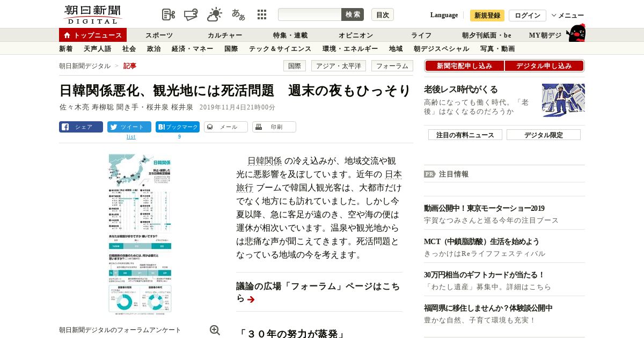Select the MY朝デジ tab
This screenshot has height=338, width=644.
tap(545, 35)
